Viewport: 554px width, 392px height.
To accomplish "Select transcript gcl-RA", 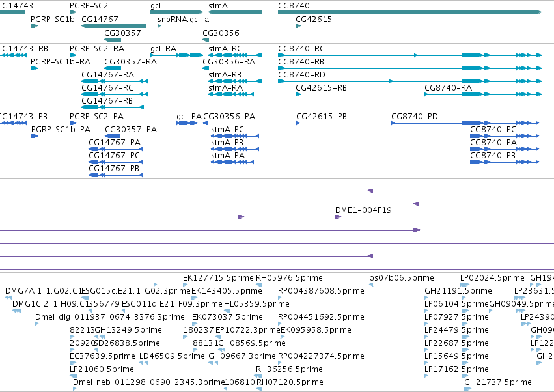I will pyautogui.click(x=176, y=55).
